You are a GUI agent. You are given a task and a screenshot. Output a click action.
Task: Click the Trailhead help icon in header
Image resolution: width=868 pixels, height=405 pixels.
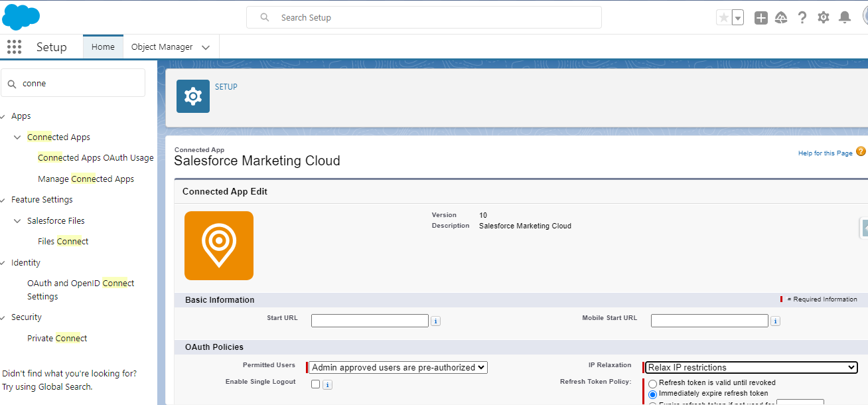point(781,17)
